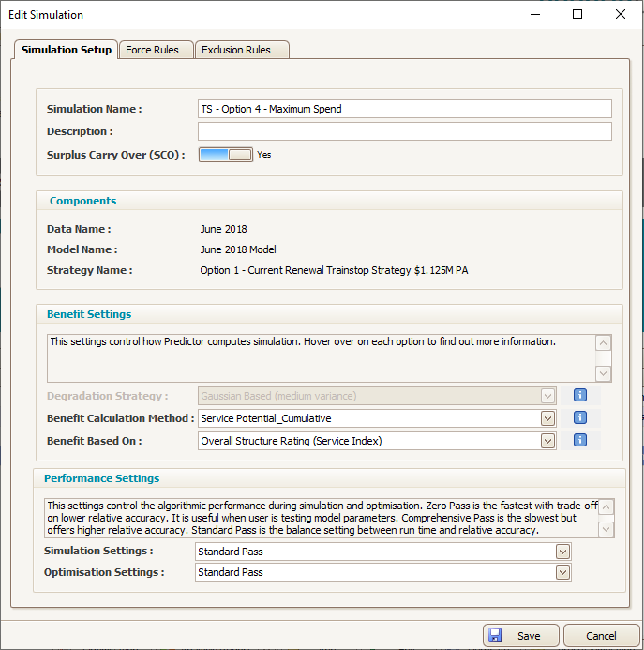Open the Simulation Settings dropdown
This screenshot has width=644, height=650.
coord(562,552)
